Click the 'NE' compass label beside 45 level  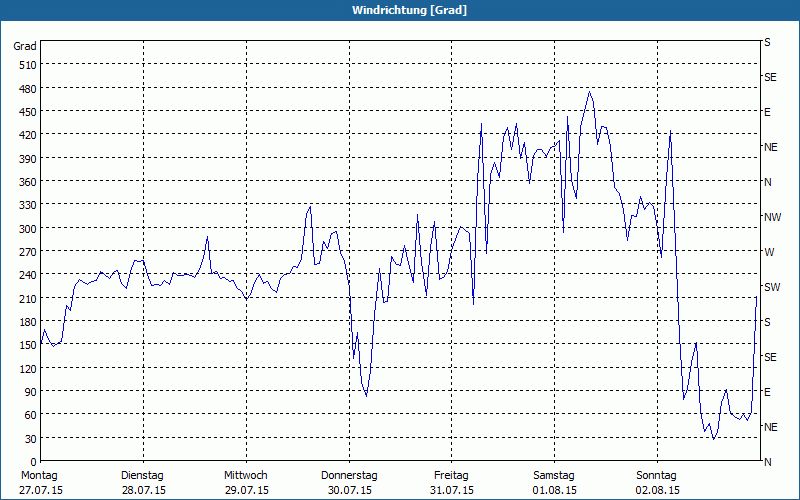[771, 427]
